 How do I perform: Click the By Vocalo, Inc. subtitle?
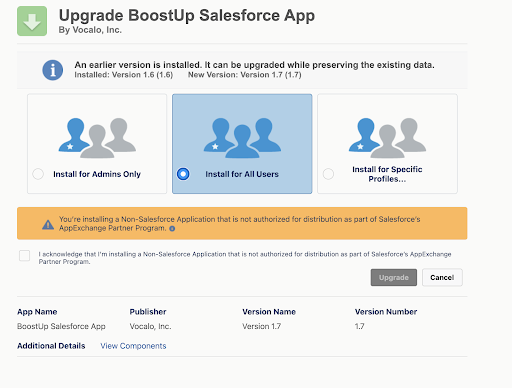click(90, 30)
